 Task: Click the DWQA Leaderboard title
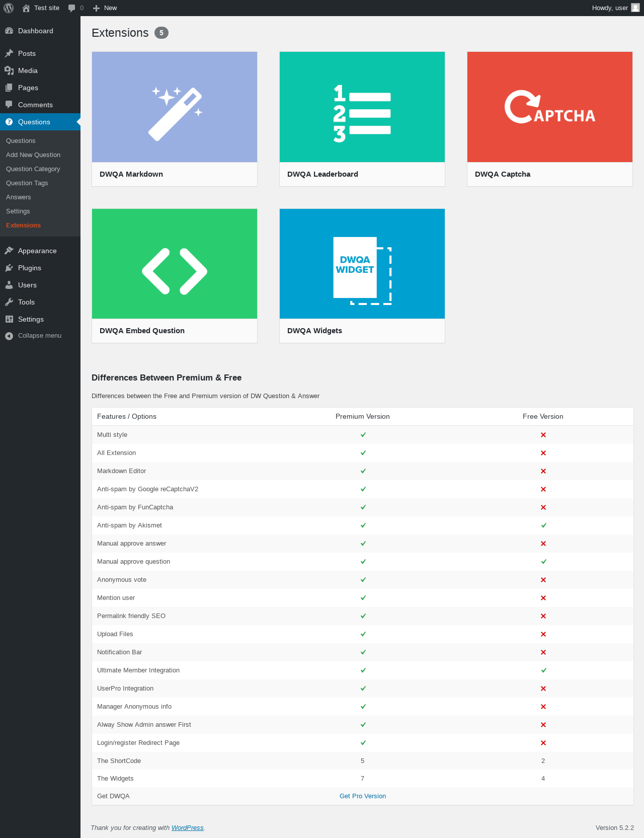coord(323,174)
